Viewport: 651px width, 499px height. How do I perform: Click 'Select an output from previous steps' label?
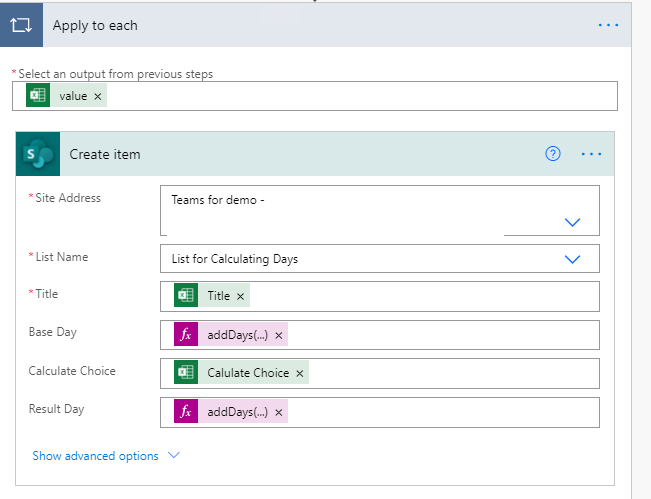point(115,74)
